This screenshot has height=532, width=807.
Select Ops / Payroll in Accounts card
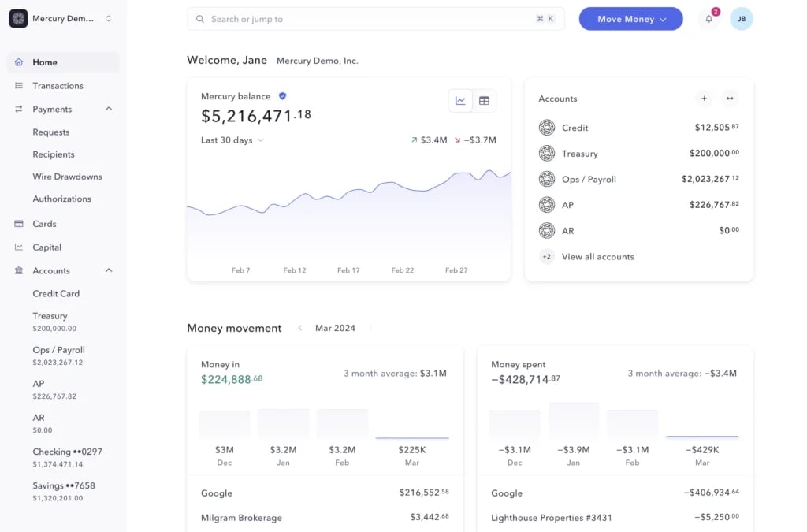(x=589, y=180)
